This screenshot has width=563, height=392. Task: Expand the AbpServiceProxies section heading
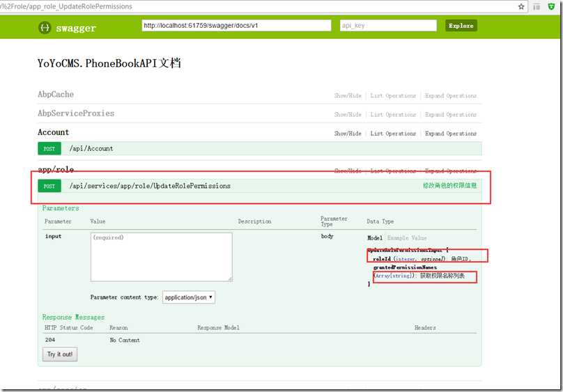point(76,113)
